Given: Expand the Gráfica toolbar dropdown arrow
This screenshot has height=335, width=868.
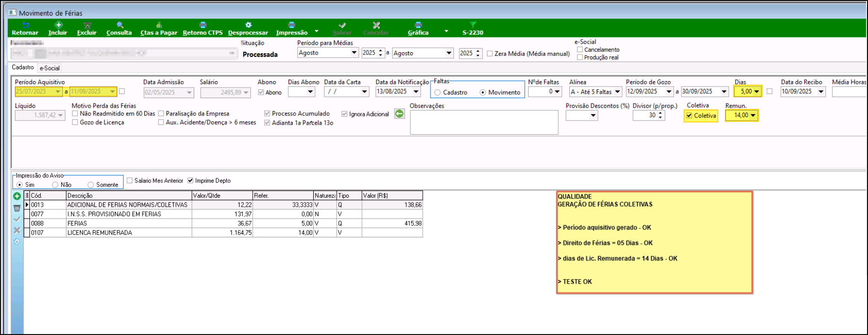Looking at the screenshot, I should pos(446,31).
